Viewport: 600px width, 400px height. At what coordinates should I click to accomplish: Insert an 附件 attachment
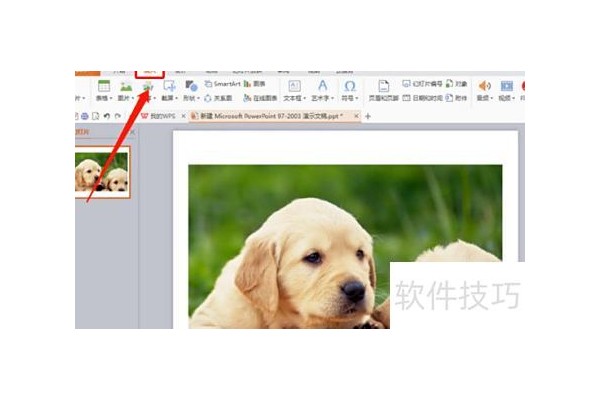coord(457,98)
